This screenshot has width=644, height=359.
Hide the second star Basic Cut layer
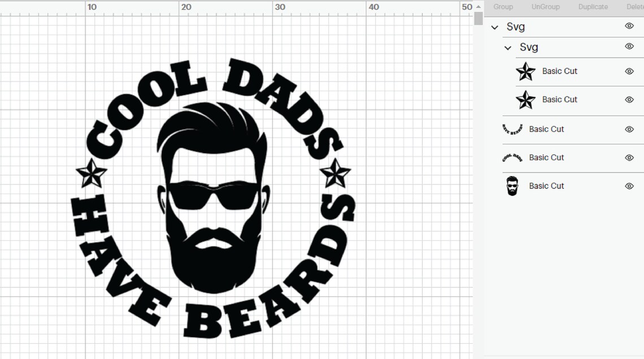coord(629,100)
